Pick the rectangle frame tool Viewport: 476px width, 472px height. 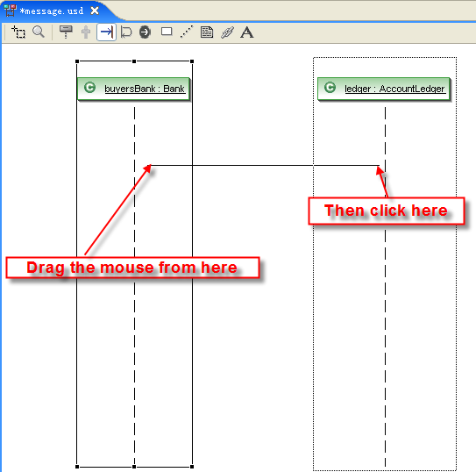point(167,32)
